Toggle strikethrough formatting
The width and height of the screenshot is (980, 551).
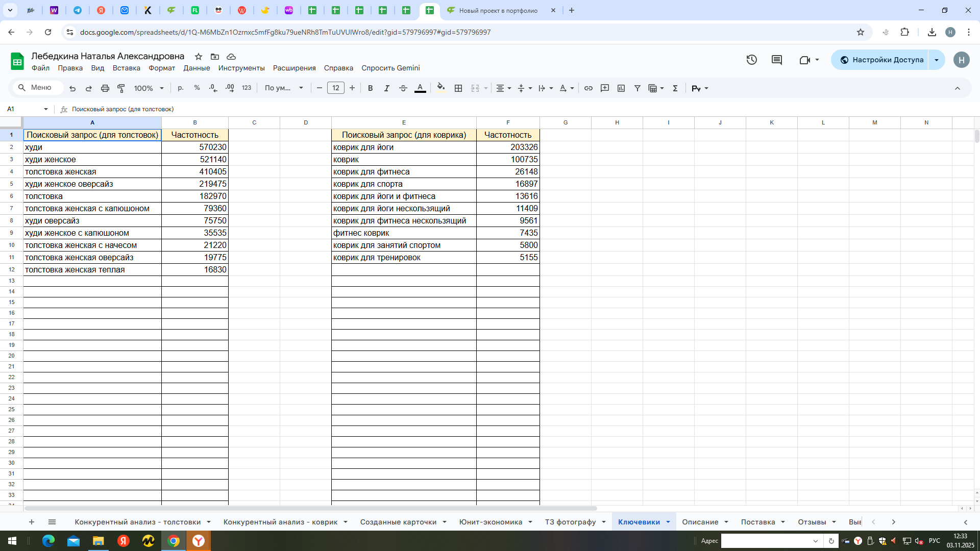[x=403, y=88]
